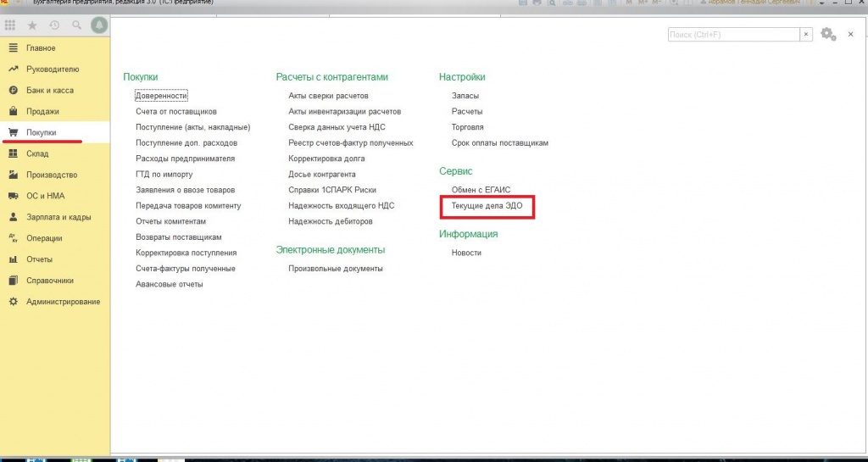Open the sections grid menu icon
The width and height of the screenshot is (868, 462).
(x=10, y=25)
